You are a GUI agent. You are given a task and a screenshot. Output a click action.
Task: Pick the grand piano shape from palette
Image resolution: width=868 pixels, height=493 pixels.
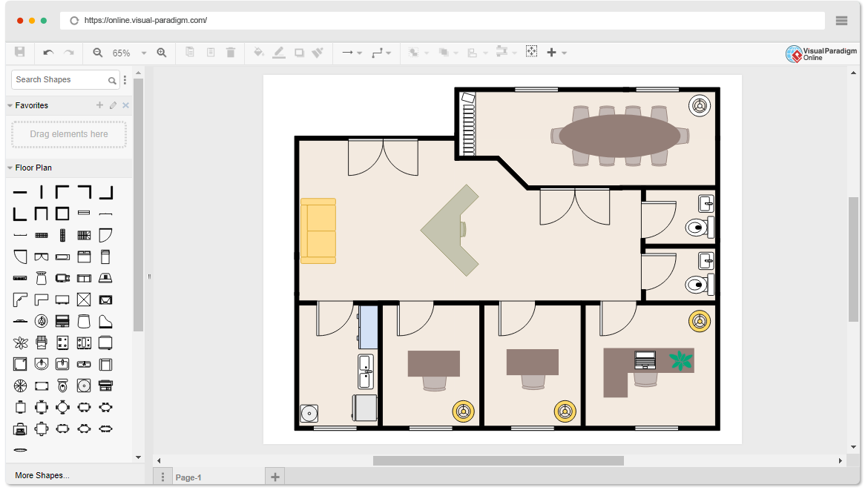coord(106,321)
